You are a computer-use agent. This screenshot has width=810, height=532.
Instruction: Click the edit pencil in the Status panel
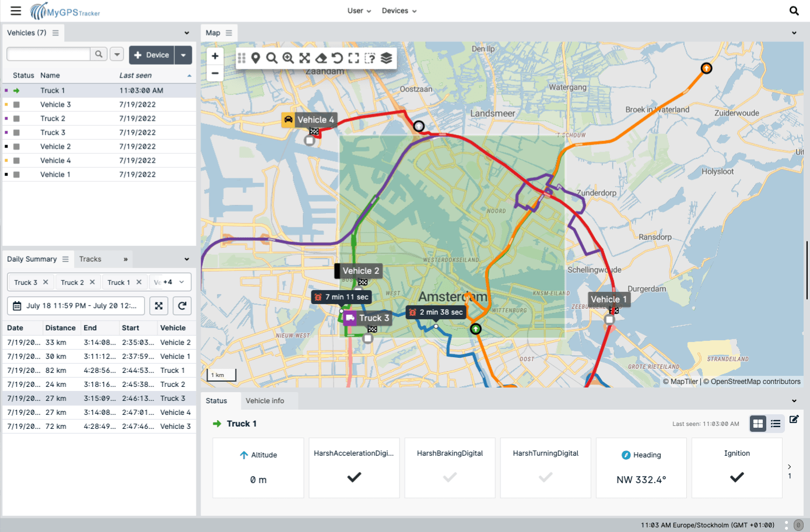794,419
